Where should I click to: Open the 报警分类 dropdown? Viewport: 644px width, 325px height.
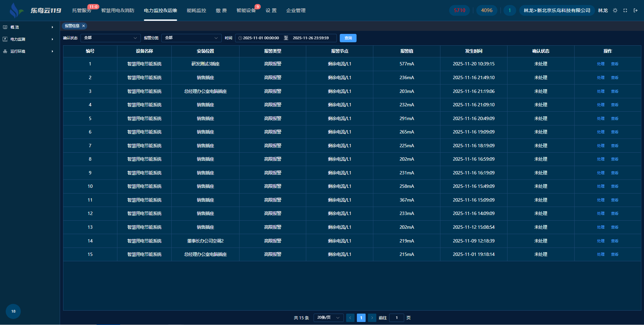[191, 38]
